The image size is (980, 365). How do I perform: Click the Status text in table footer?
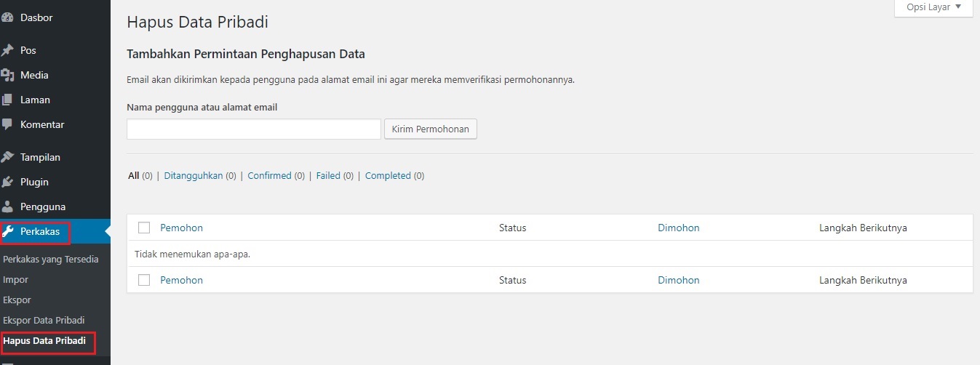pos(512,280)
